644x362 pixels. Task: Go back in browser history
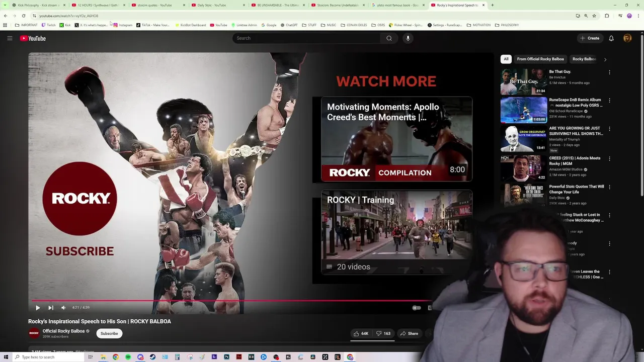click(x=6, y=16)
